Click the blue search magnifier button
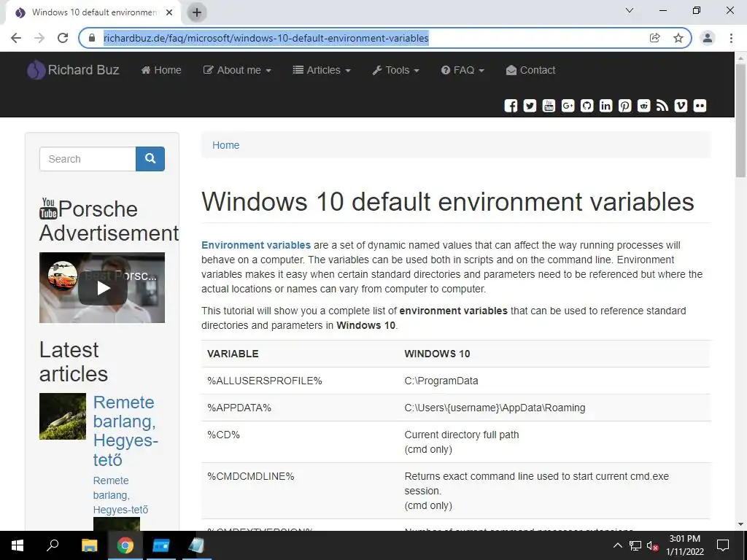 [x=150, y=158]
